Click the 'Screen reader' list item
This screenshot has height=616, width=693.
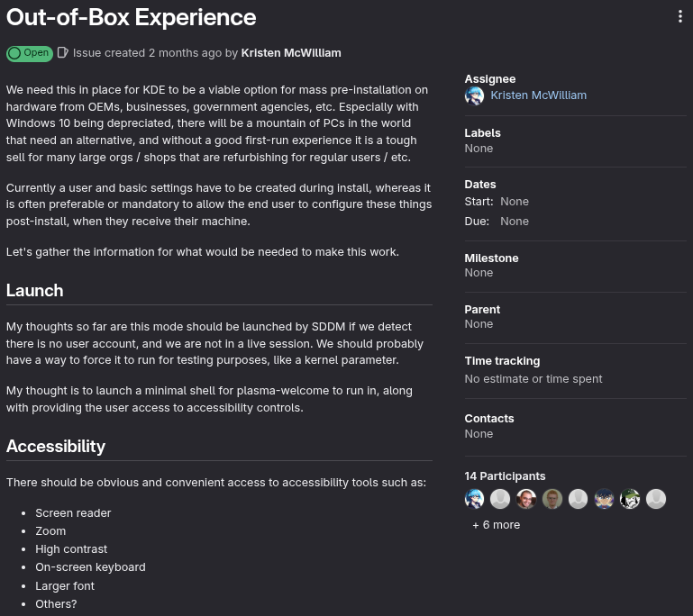click(x=73, y=513)
